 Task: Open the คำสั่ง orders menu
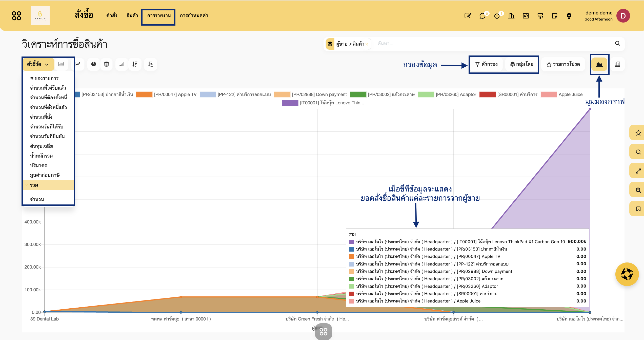pos(112,16)
